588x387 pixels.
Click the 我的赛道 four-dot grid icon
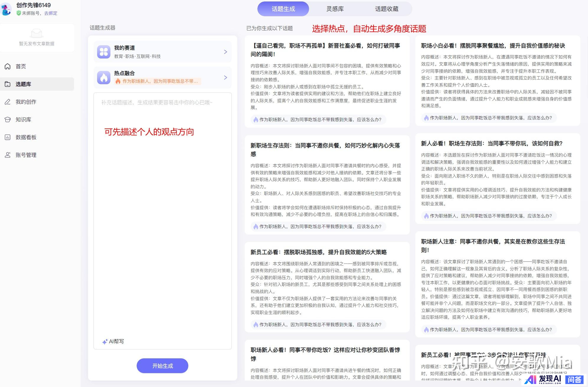pos(104,52)
